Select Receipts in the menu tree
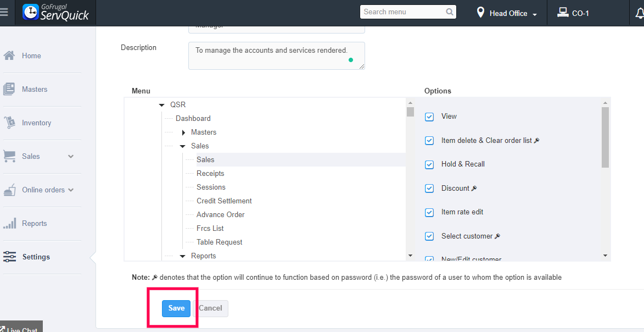 210,173
